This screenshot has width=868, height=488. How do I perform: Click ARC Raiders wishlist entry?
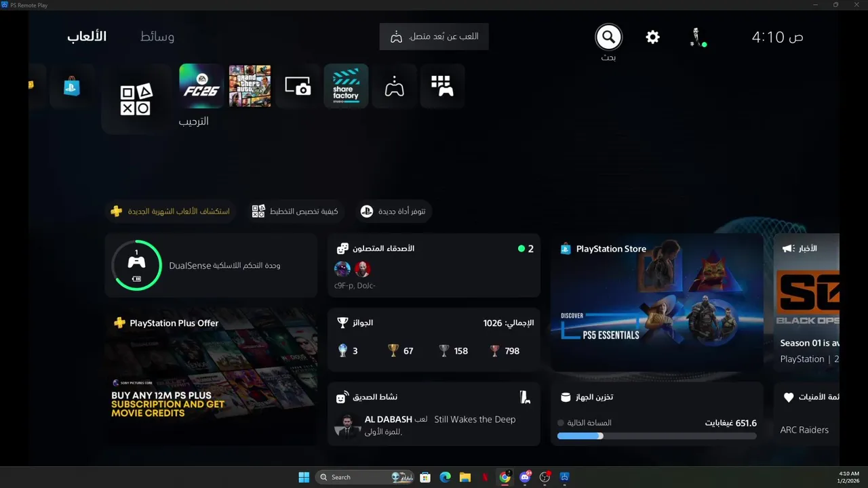(804, 430)
